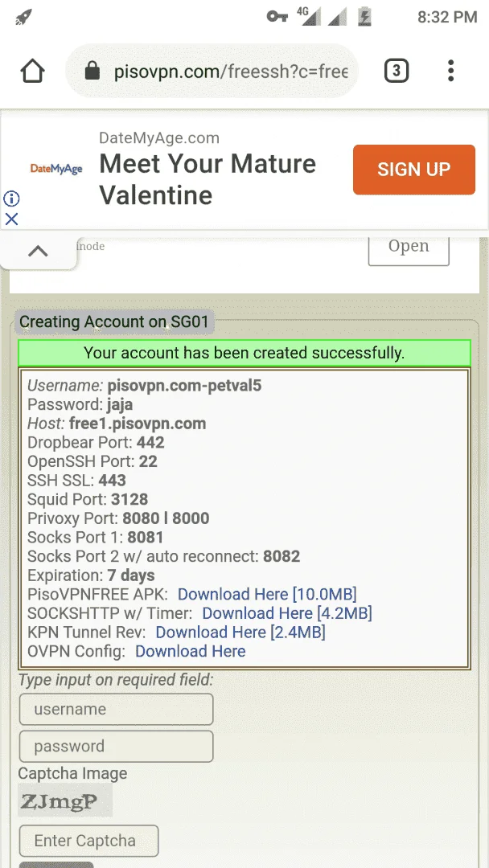Tap the pisovpn.com address bar URL
Image resolution: width=489 pixels, height=868 pixels.
click(x=231, y=72)
